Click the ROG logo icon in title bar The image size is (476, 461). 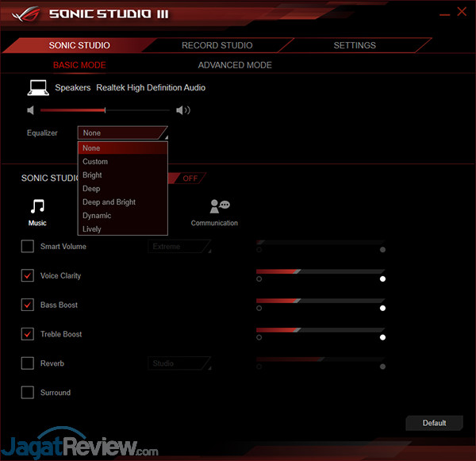coord(27,14)
